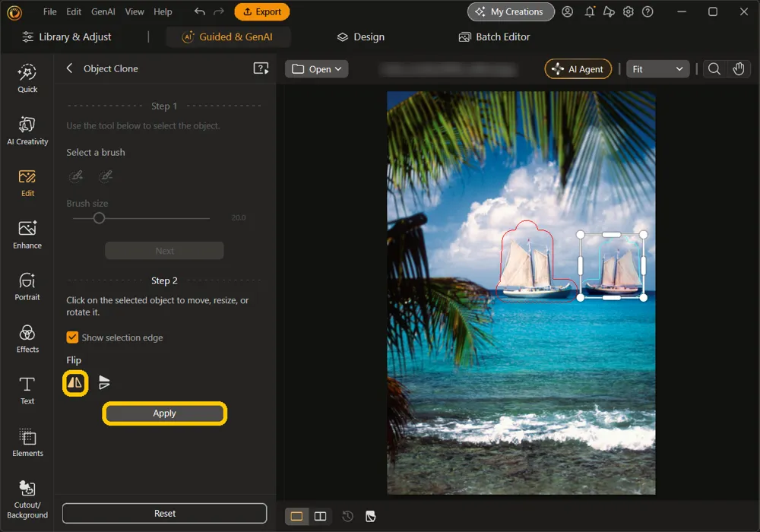Launch the AI Agent

[x=578, y=69]
